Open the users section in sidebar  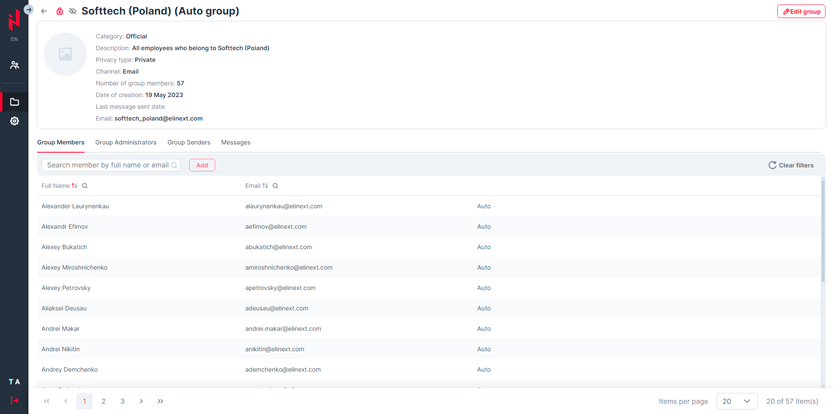(x=14, y=65)
